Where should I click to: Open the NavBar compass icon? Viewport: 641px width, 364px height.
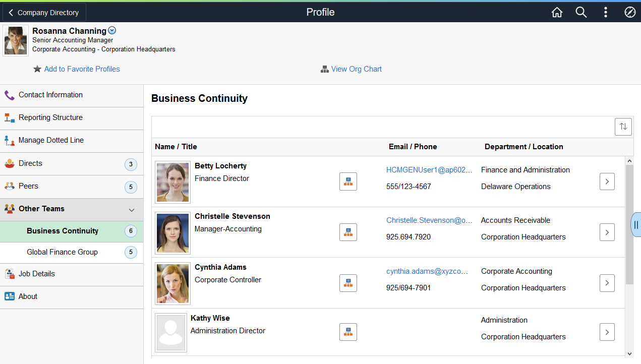click(630, 13)
